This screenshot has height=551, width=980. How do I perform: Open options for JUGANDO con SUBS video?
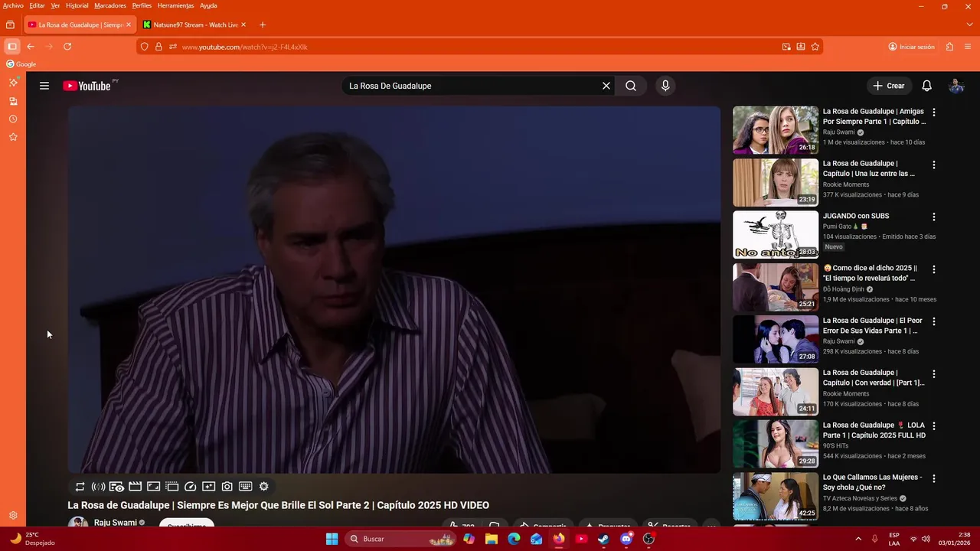click(933, 217)
